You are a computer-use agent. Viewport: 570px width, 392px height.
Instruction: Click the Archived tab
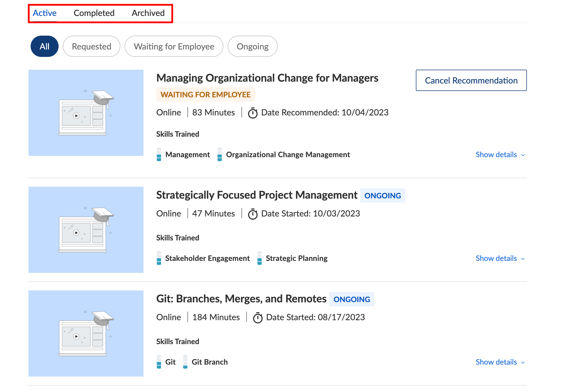pyautogui.click(x=148, y=12)
